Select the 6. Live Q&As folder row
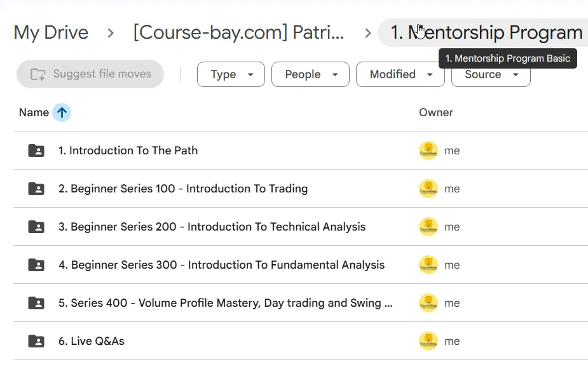588x369 pixels. (x=301, y=341)
